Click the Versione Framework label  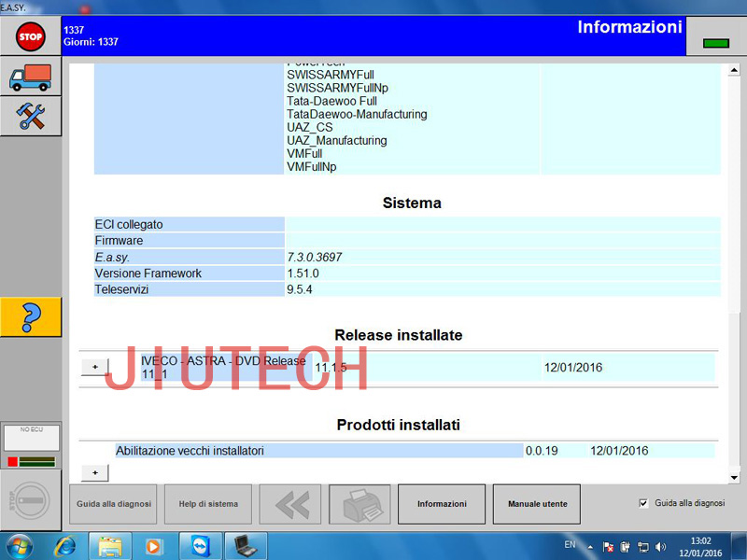(148, 273)
